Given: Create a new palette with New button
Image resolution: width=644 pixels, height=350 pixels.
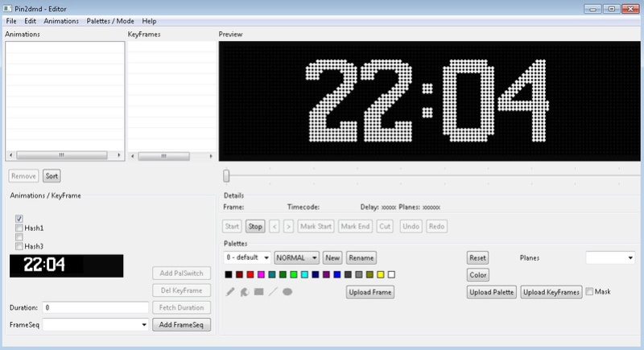Looking at the screenshot, I should (332, 257).
